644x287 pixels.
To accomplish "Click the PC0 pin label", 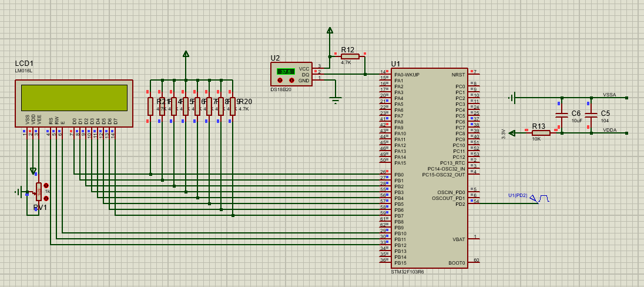I will click(461, 87).
